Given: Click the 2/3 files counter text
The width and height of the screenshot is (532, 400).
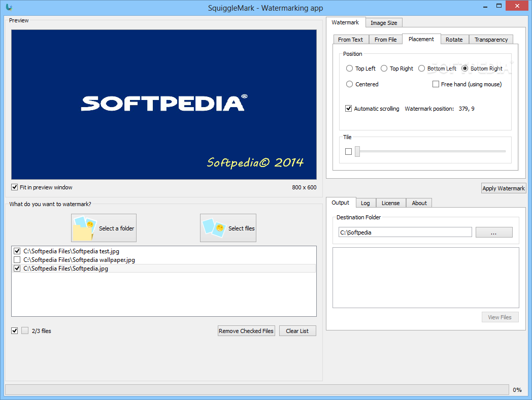Looking at the screenshot, I should pos(42,331).
